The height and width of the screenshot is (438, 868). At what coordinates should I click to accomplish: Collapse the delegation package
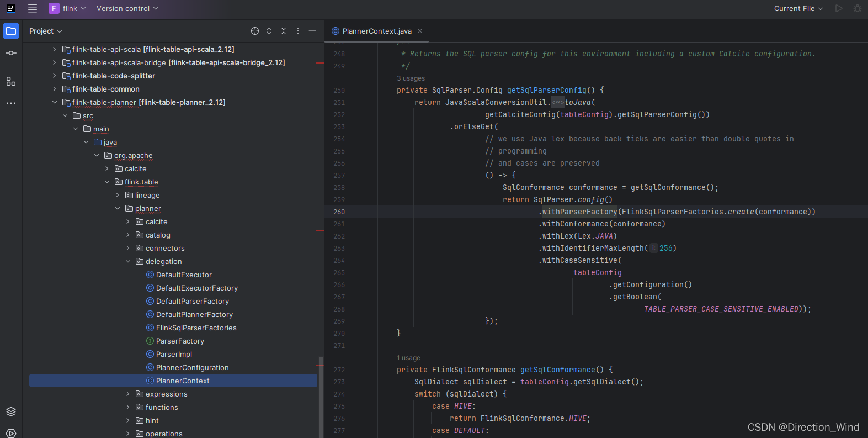point(127,261)
